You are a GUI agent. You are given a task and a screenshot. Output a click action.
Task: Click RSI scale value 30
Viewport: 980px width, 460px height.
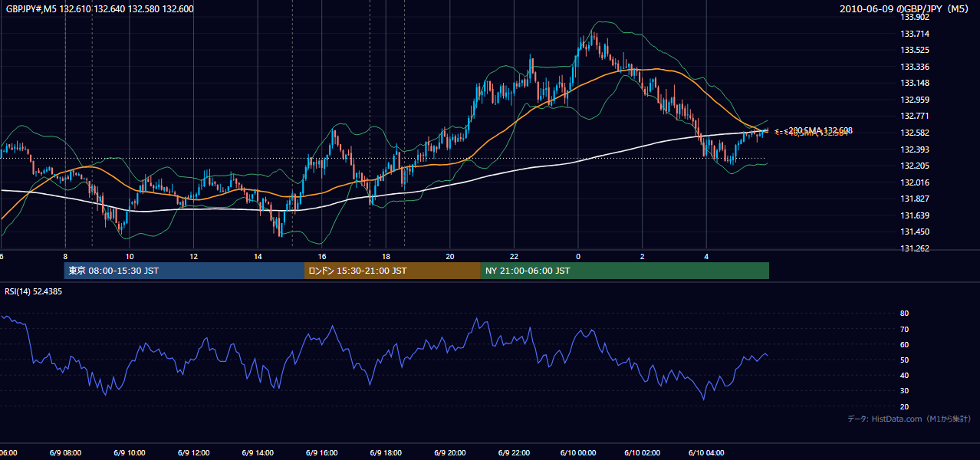click(x=904, y=391)
